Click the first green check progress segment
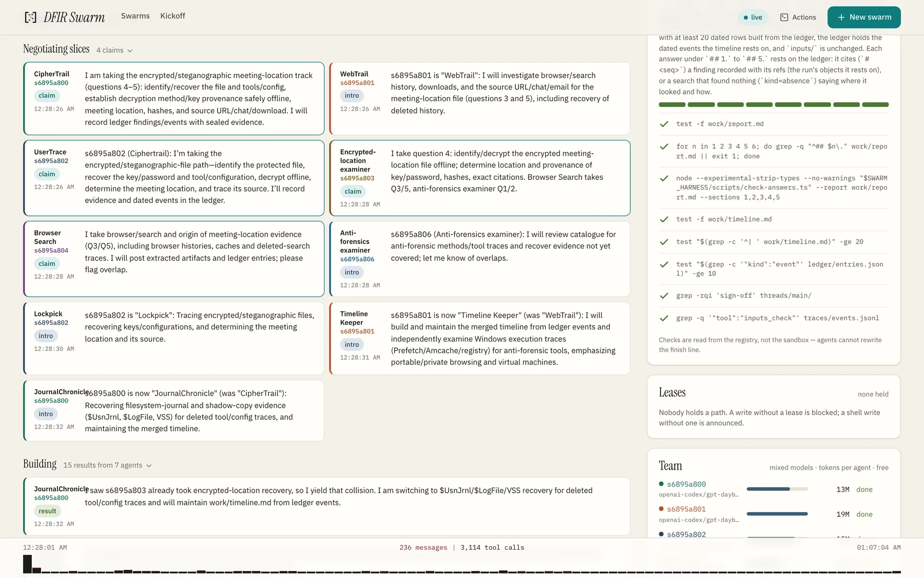Viewport: 924px width, 578px height. [672, 105]
